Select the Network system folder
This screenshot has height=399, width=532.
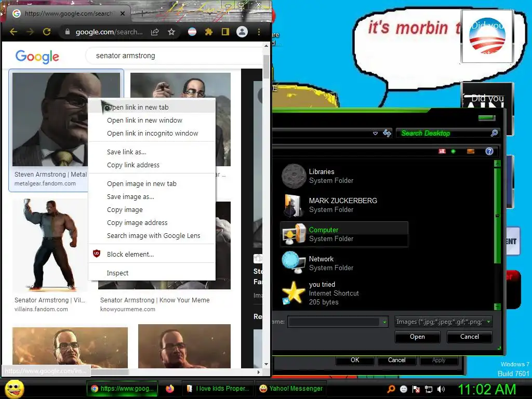click(x=344, y=263)
